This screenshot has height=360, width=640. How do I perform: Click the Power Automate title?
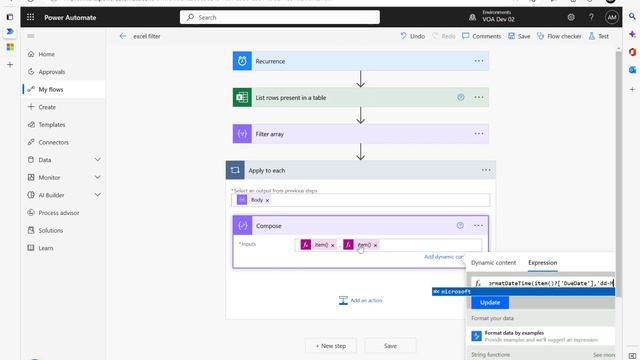70,18
